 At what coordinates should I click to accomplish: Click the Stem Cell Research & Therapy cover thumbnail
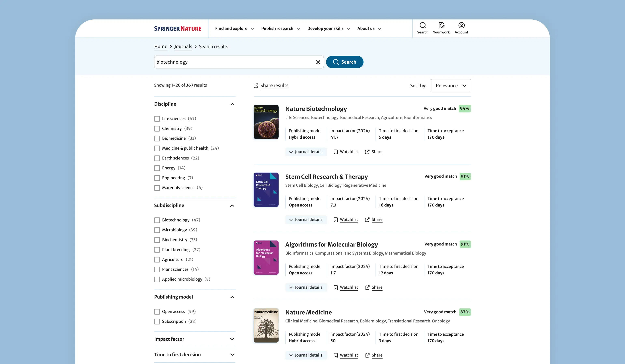coord(266,190)
